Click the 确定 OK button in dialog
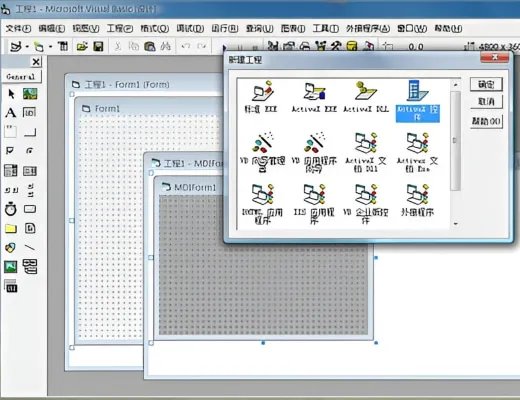The height and width of the screenshot is (400, 520). 486,84
